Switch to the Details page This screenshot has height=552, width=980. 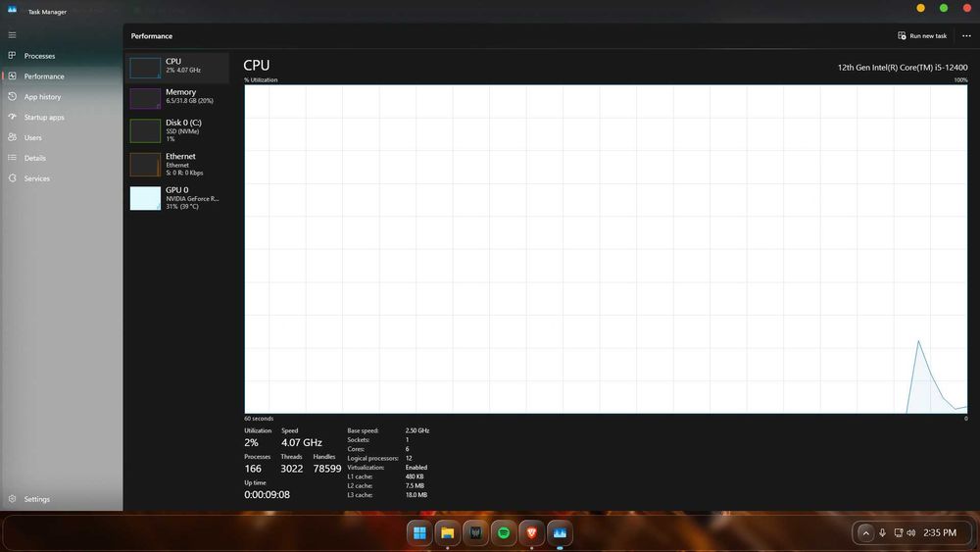(x=35, y=158)
